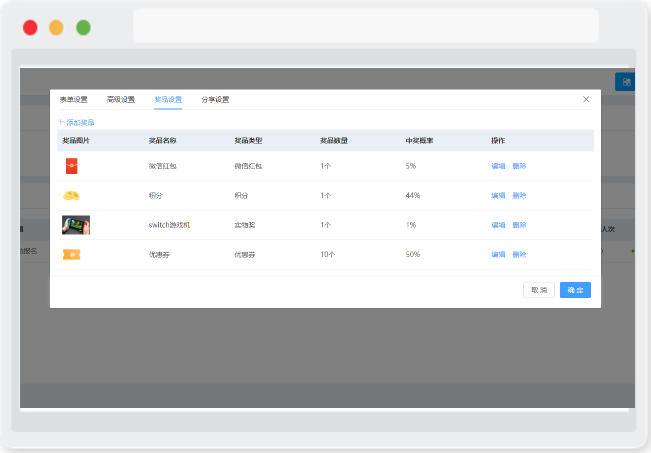This screenshot has height=453, width=651.
Task: Select the 5% probability value
Action: point(411,166)
